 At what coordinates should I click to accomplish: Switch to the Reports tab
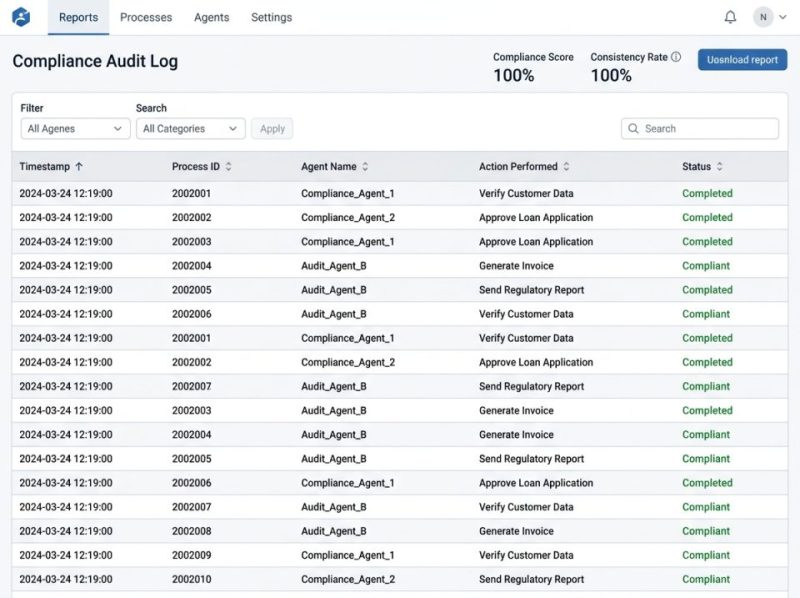[79, 17]
